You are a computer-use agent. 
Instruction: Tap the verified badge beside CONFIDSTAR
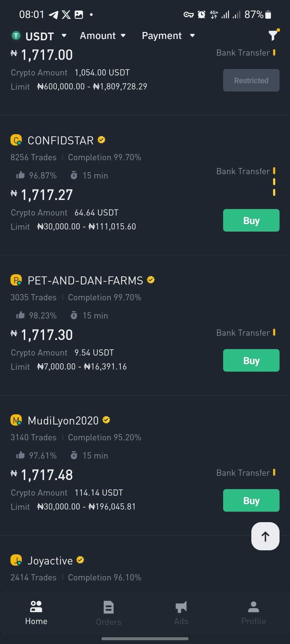coord(101,140)
